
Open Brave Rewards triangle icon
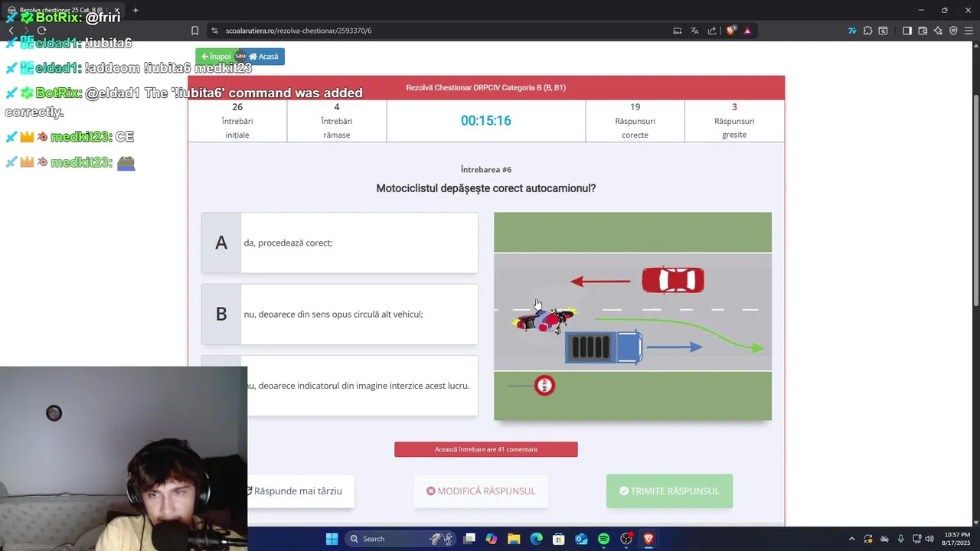tap(747, 31)
